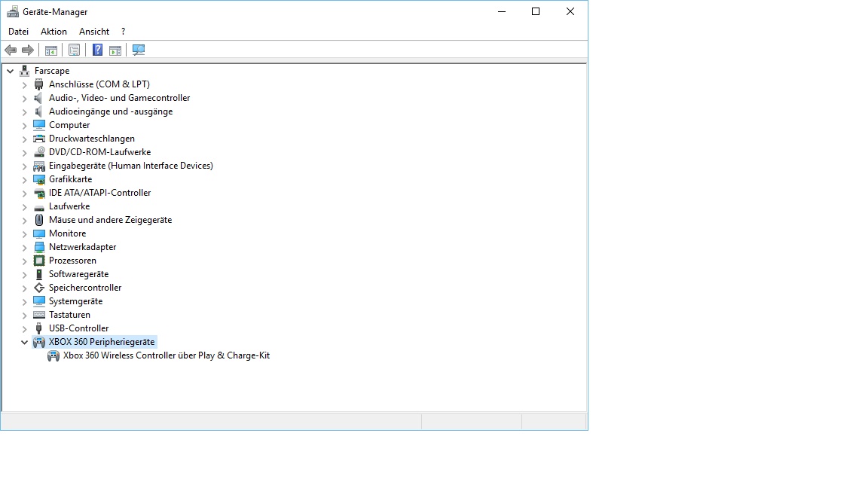
Task: Click the Tastaturen keyboard icon
Action: click(38, 315)
